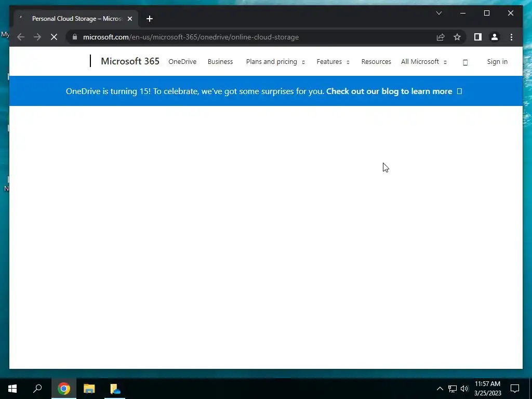532x399 pixels.
Task: View site information via lock icon
Action: 75,37
